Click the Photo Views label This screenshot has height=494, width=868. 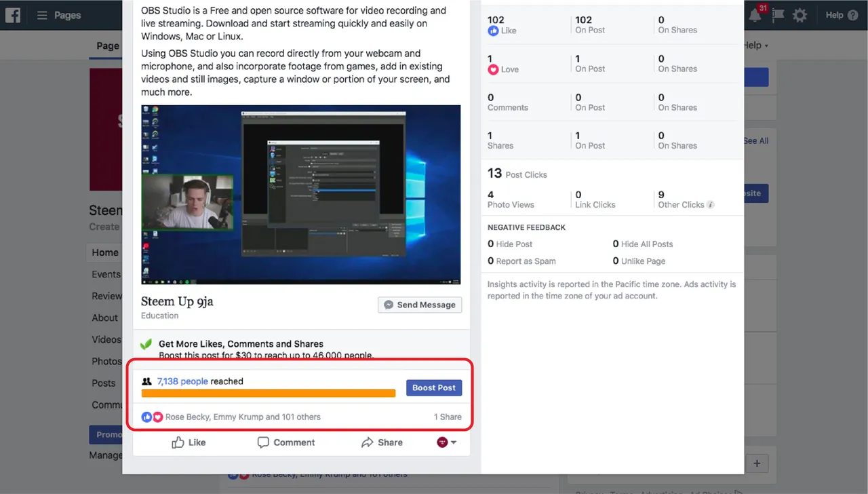[511, 205]
